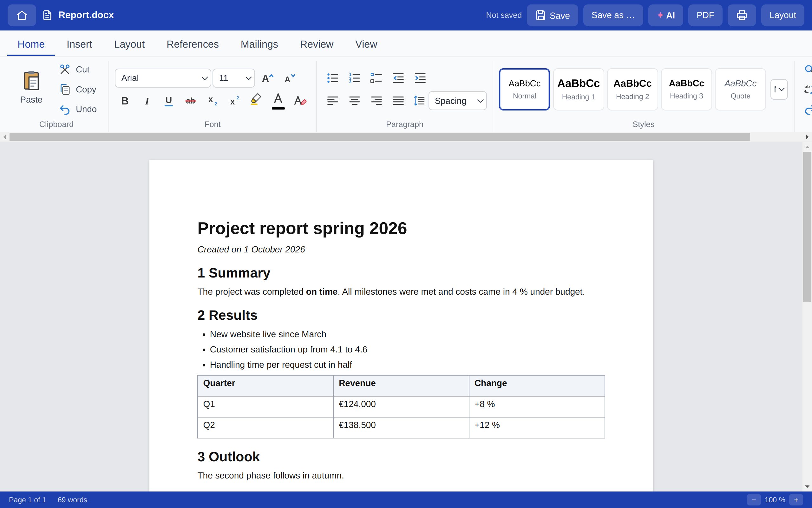This screenshot has height=508, width=812.
Task: Center align the text
Action: coord(354,100)
